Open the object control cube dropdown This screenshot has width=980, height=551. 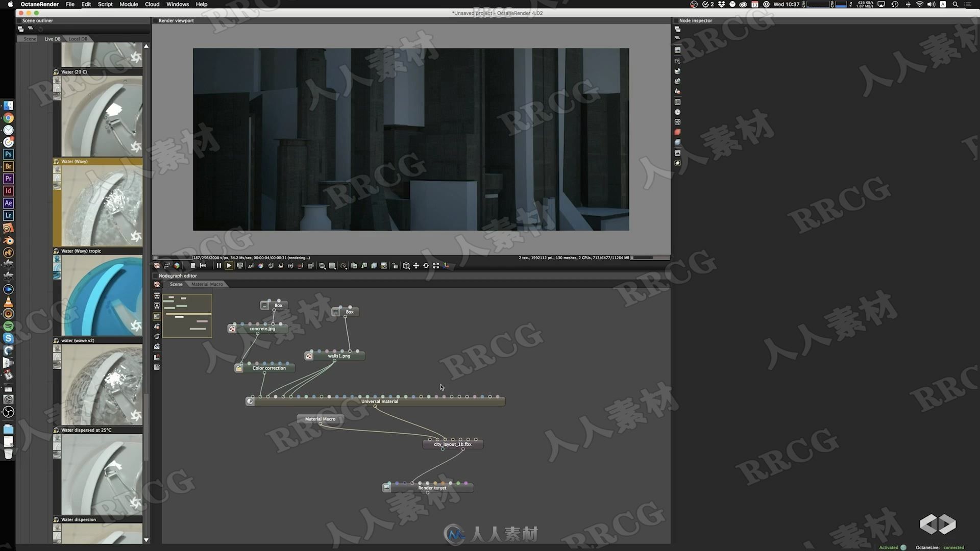(x=406, y=265)
